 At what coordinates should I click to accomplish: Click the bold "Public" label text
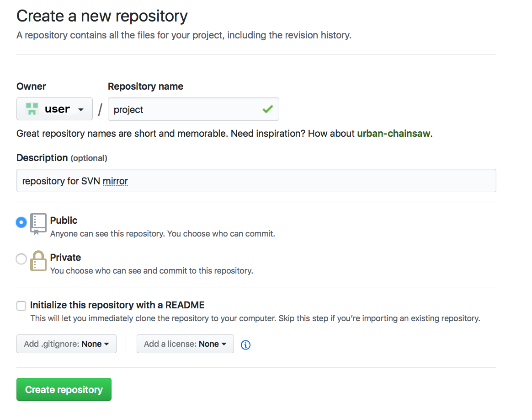point(64,220)
